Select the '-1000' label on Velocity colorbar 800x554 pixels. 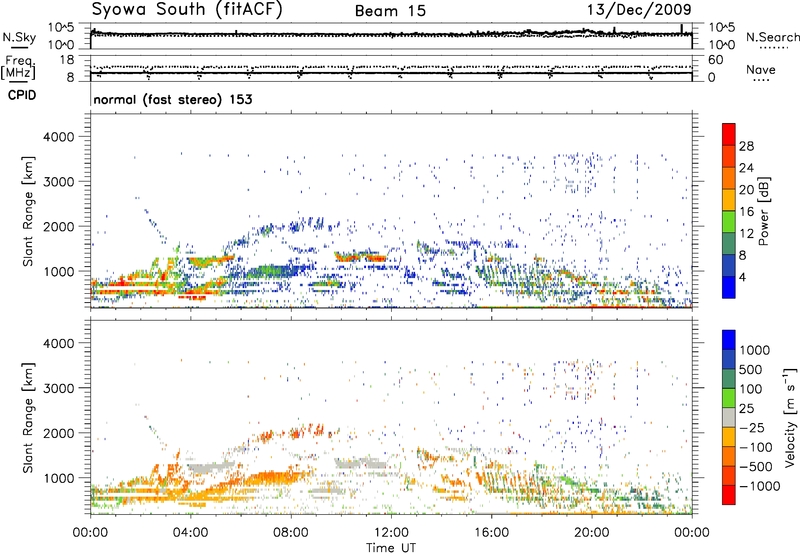tap(760, 486)
